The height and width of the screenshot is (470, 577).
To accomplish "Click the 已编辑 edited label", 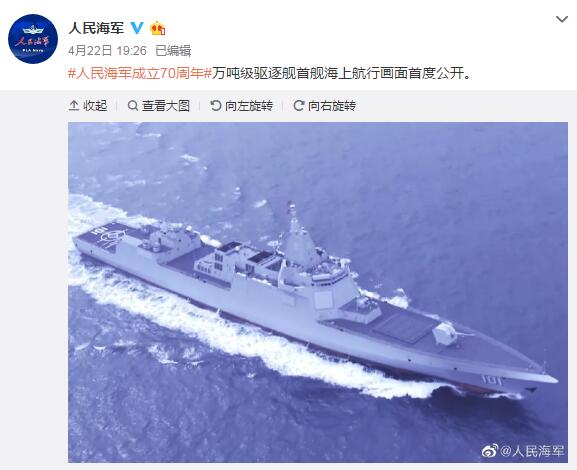I will [173, 51].
